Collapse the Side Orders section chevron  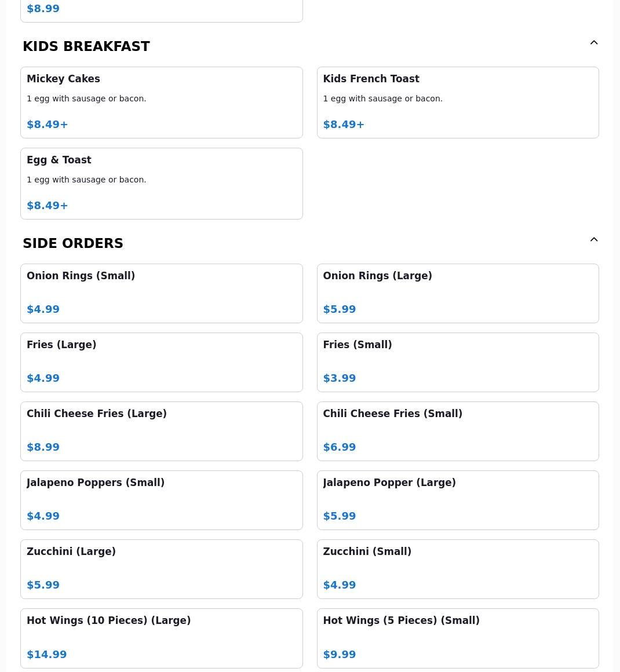click(594, 240)
